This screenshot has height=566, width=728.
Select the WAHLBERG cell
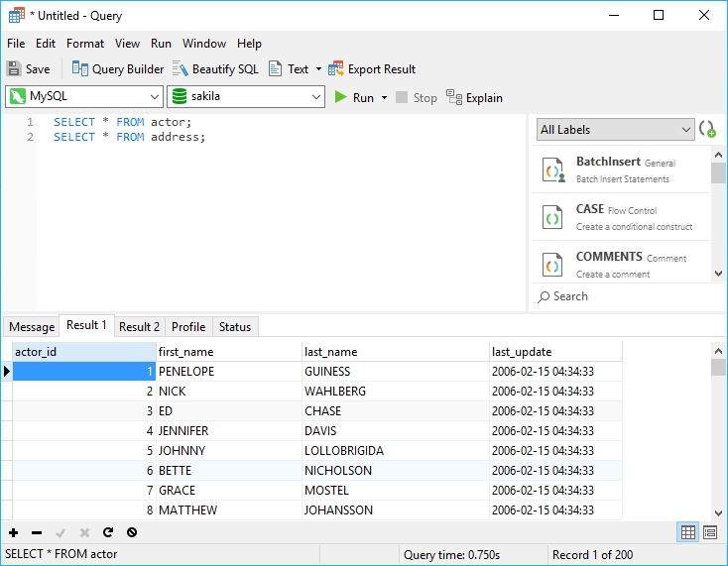click(396, 392)
